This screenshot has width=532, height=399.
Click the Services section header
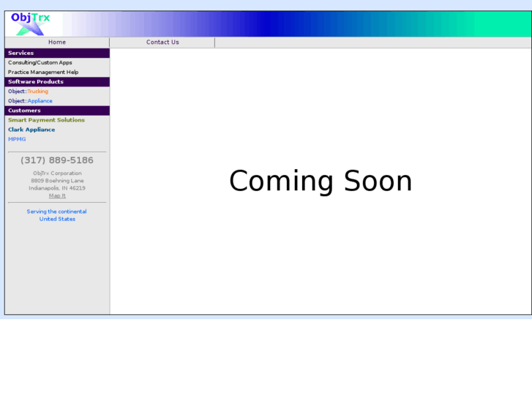[57, 53]
